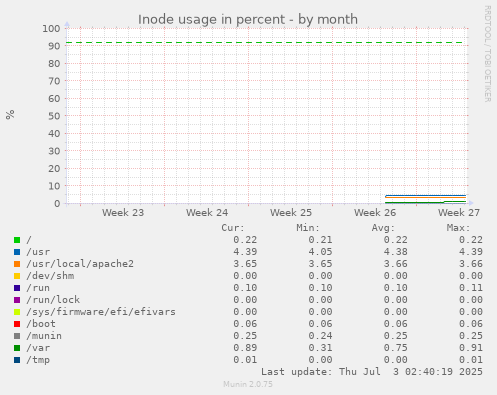Click the lime swatch for /sys/firmware/efi/efivars

17,312
